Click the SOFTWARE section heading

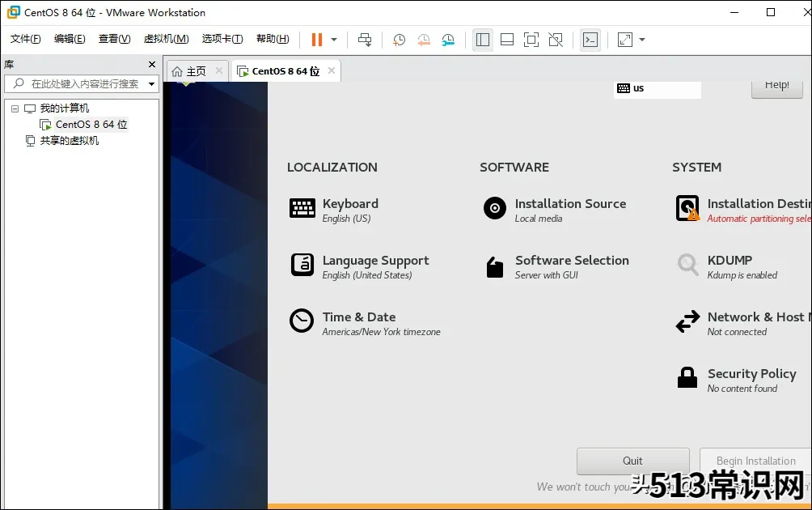pyautogui.click(x=514, y=168)
